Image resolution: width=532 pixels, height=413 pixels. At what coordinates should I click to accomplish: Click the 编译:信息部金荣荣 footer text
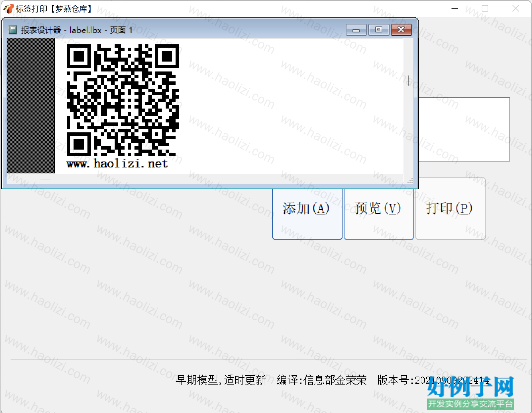pyautogui.click(x=322, y=380)
